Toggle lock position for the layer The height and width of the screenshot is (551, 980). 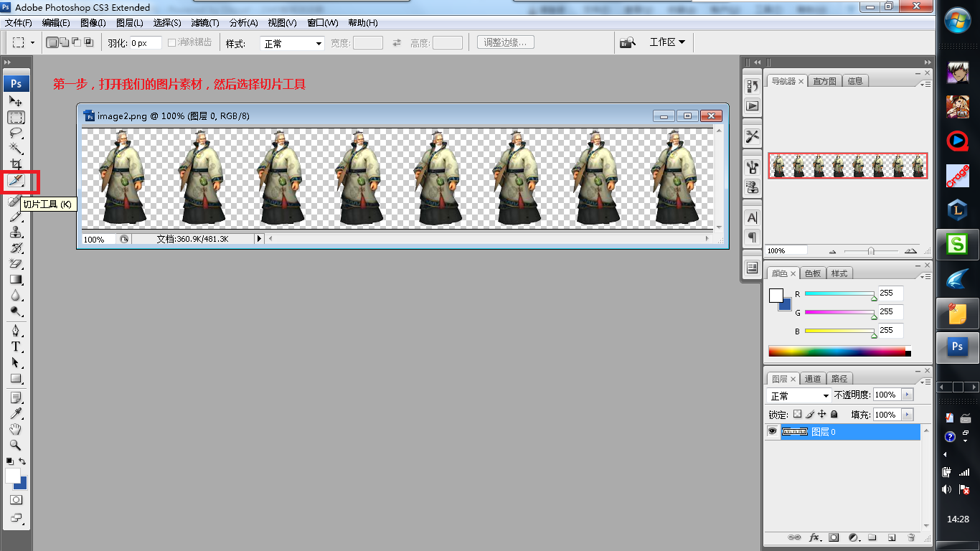point(822,415)
